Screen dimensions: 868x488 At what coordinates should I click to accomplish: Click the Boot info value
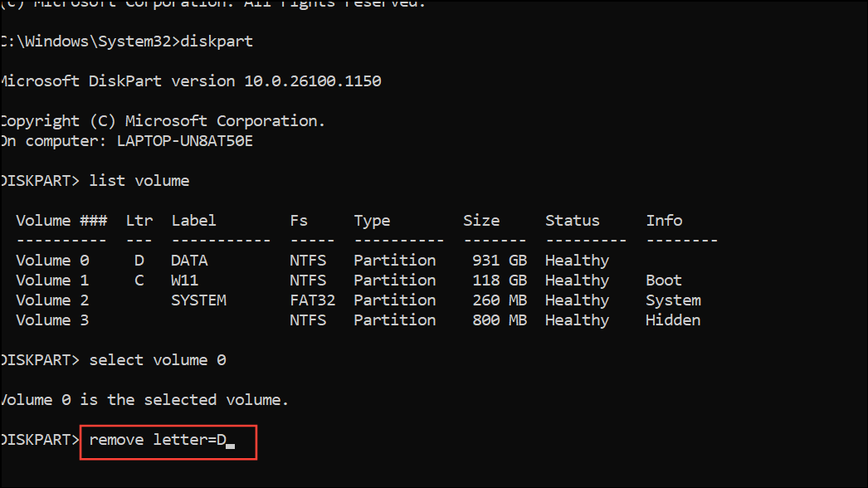[x=664, y=281]
